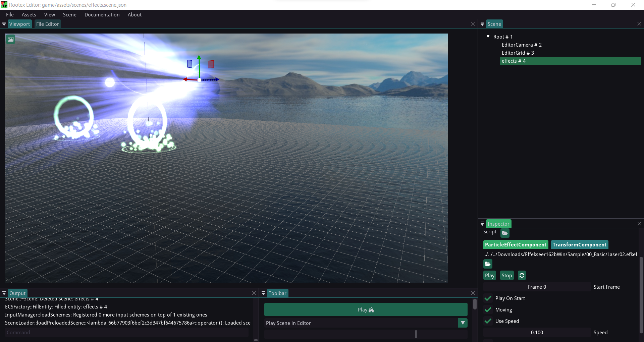Select the Scene panel tab

tap(494, 24)
